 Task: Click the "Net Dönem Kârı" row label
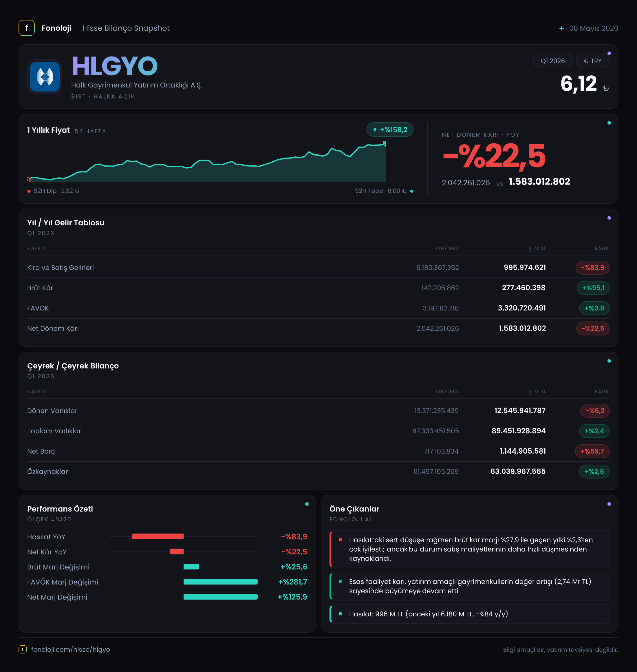[53, 328]
